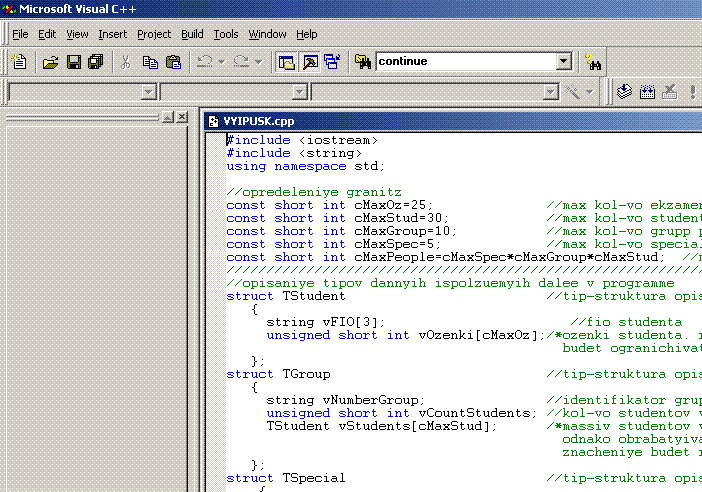Screen dimensions: 702x492
Task: Open the View menu
Action: pos(77,34)
